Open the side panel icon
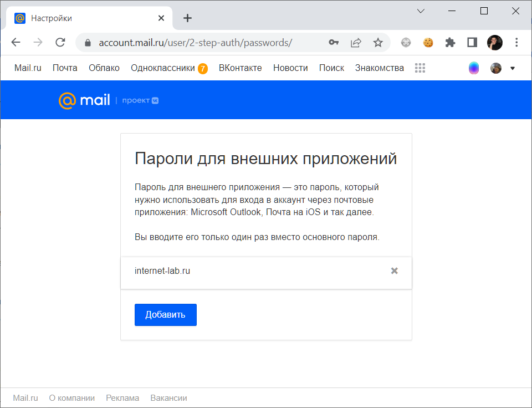This screenshot has width=532, height=408. (x=472, y=43)
